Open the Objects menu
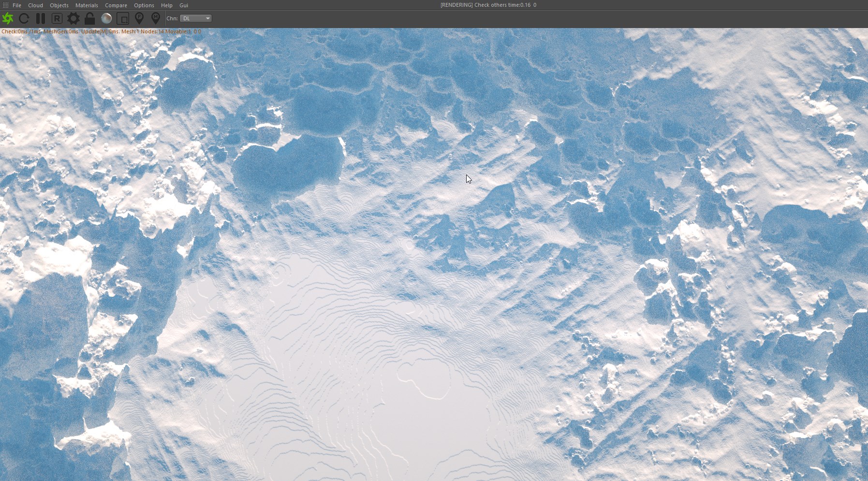The height and width of the screenshot is (481, 868). (x=59, y=5)
